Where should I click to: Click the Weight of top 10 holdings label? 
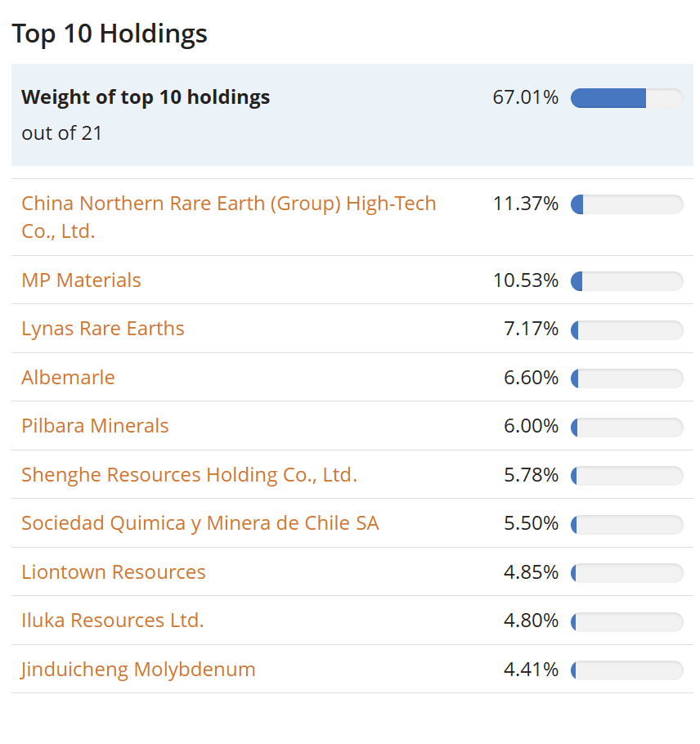pyautogui.click(x=146, y=97)
